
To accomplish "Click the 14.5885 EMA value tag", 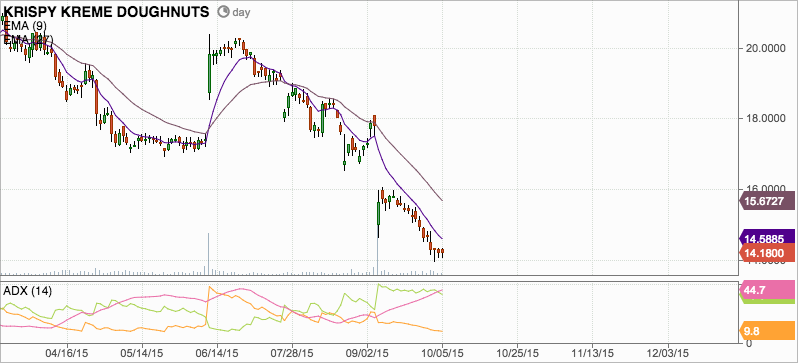I will click(766, 238).
